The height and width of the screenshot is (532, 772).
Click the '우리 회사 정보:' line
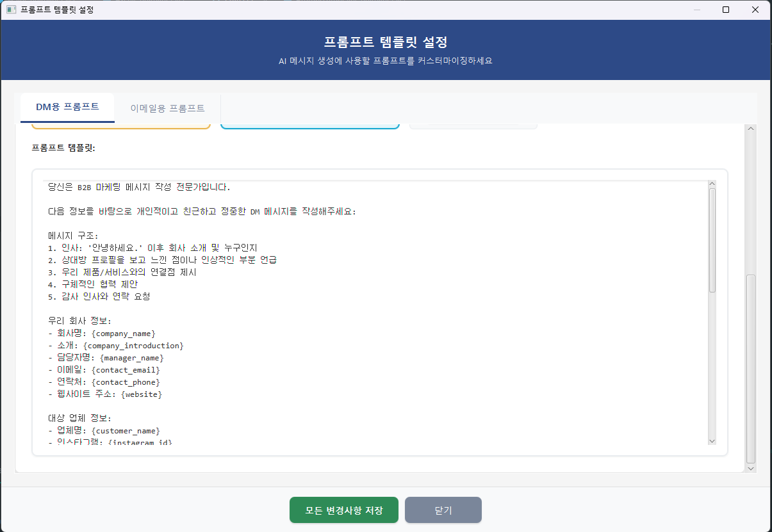point(80,321)
